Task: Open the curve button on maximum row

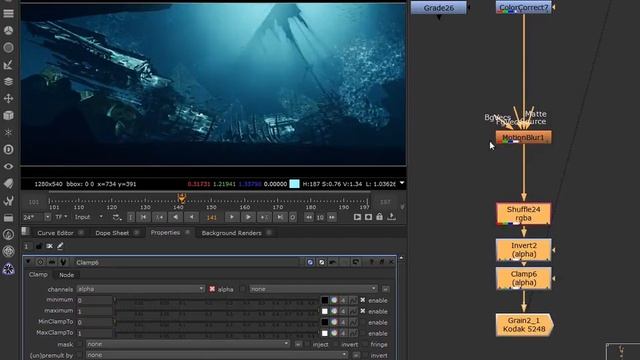Action: 353,311
